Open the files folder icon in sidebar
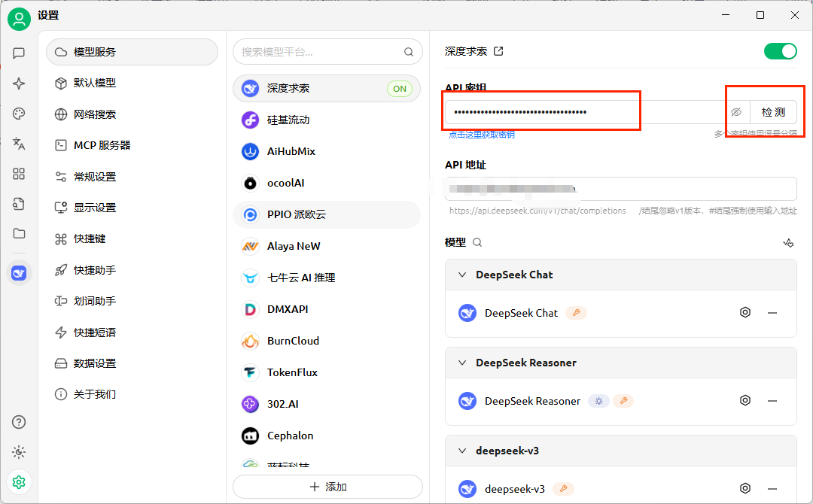 (x=19, y=234)
